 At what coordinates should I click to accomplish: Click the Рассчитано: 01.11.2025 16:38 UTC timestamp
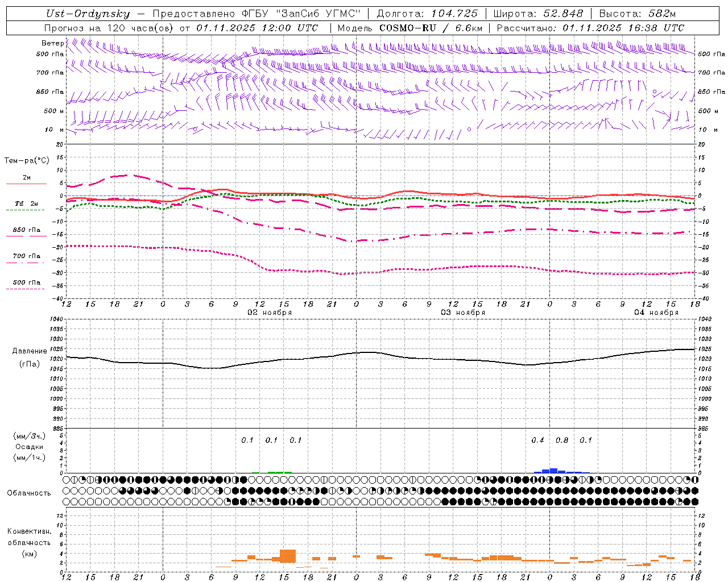pos(590,28)
